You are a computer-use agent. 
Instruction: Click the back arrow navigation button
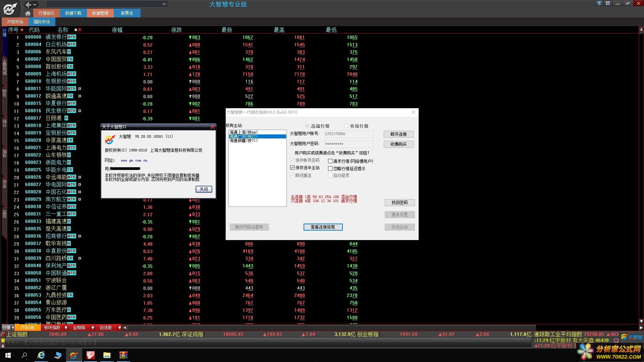29,5
